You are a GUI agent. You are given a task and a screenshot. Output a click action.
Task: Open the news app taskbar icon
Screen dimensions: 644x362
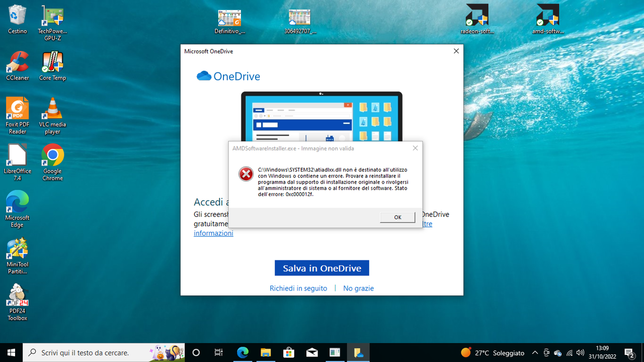[x=335, y=352]
